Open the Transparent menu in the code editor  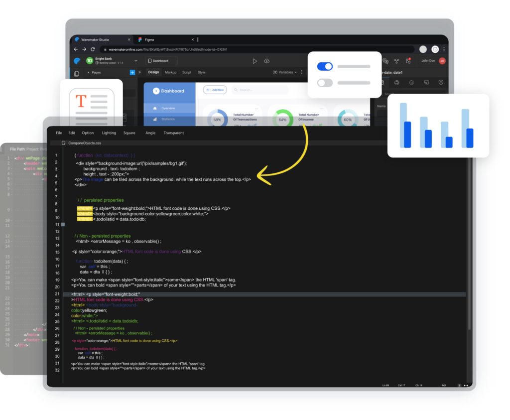[x=173, y=133]
